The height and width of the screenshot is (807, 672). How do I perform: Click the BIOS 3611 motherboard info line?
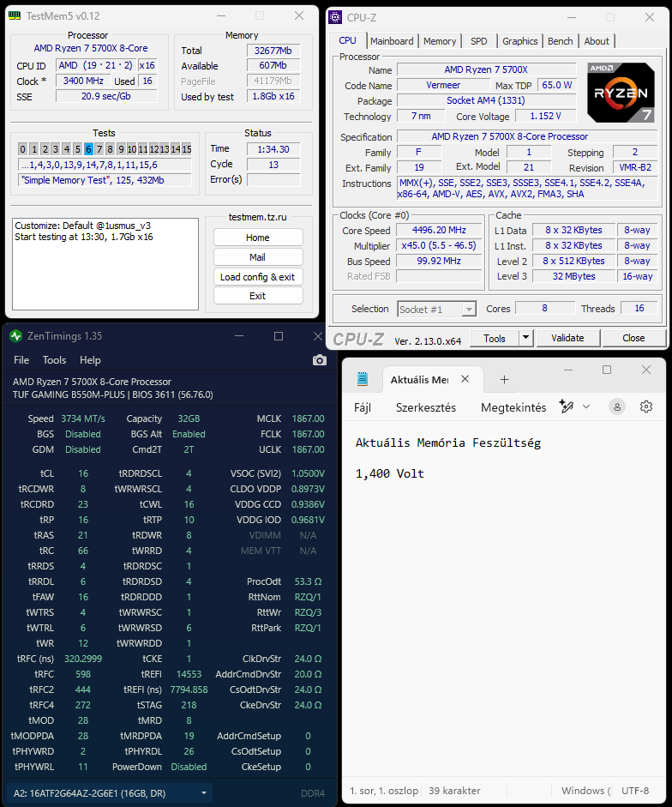click(x=112, y=394)
